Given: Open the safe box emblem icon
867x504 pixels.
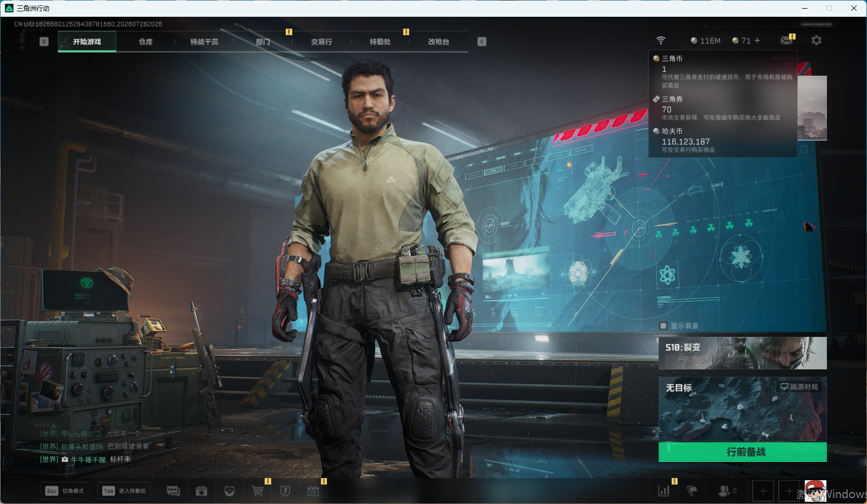Looking at the screenshot, I should tap(229, 491).
